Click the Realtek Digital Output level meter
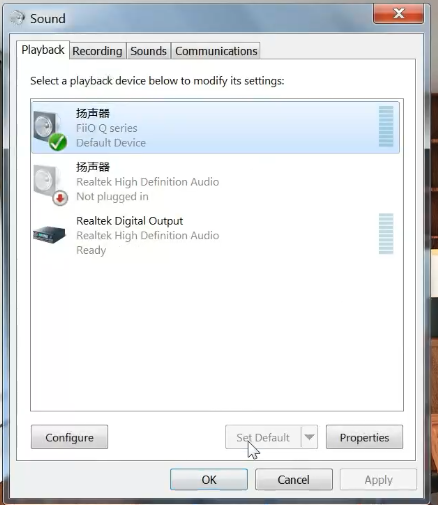This screenshot has width=438, height=505. point(386,234)
